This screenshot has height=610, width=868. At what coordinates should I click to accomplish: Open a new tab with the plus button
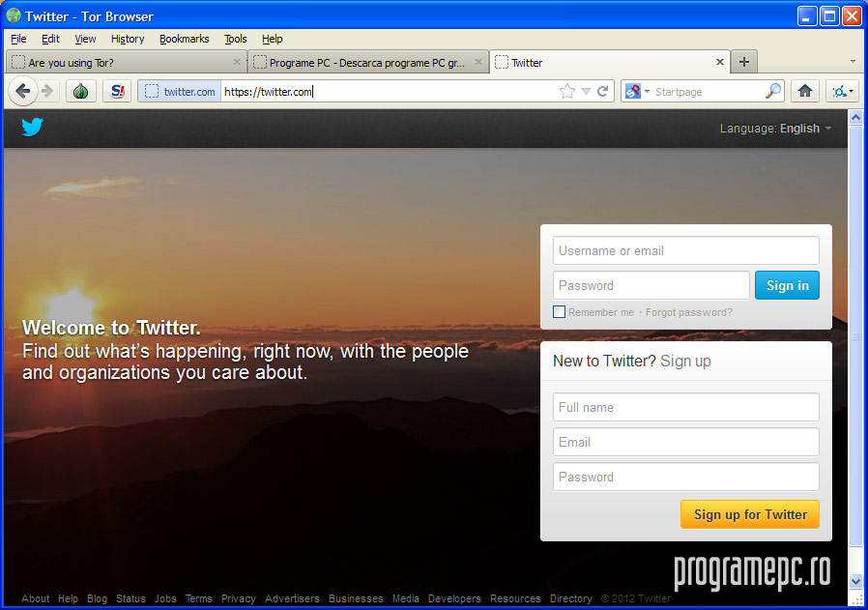[744, 62]
